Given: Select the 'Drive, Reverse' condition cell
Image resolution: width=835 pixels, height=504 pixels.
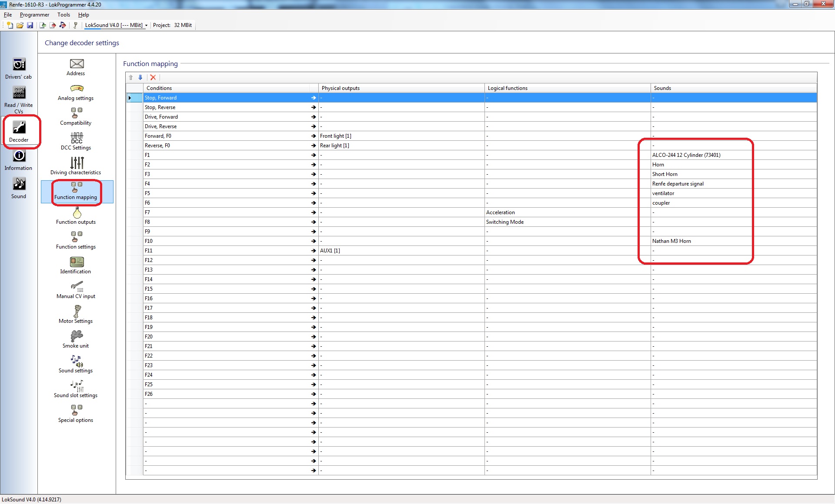Looking at the screenshot, I should click(231, 126).
